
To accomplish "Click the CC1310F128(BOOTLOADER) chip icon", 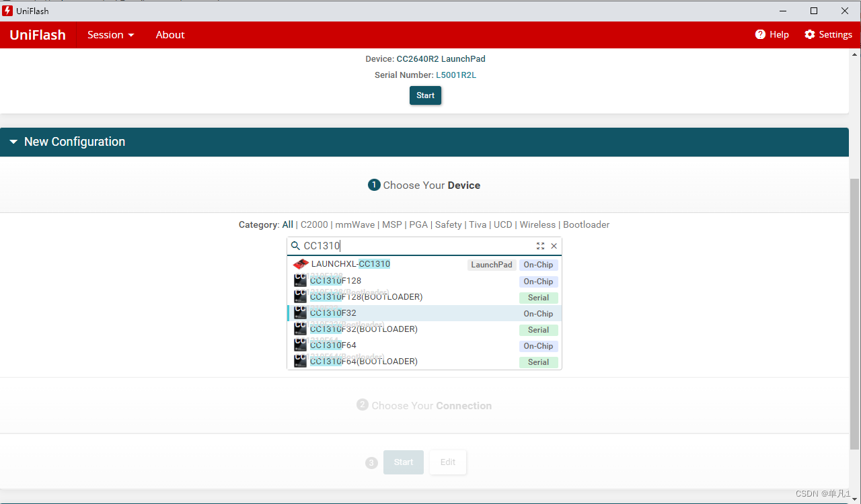I will (300, 297).
